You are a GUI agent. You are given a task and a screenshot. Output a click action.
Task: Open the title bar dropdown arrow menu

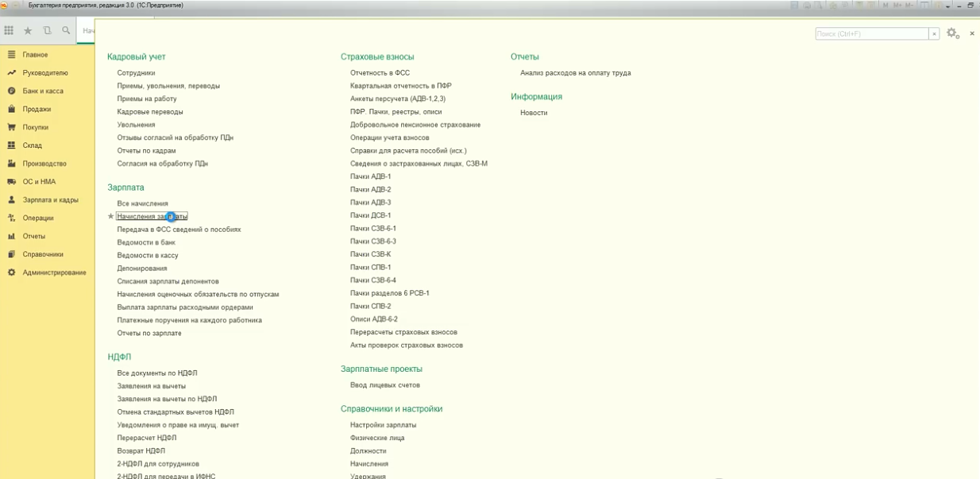948,5
